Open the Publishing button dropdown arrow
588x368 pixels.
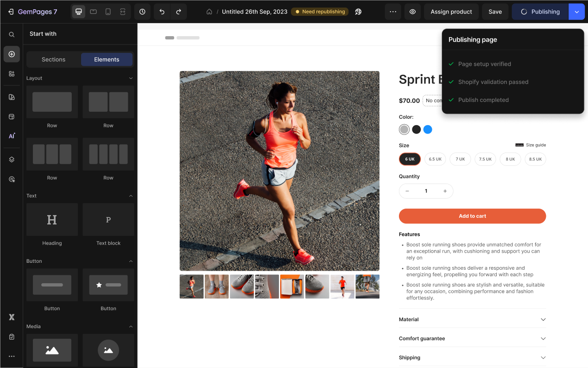pyautogui.click(x=576, y=12)
